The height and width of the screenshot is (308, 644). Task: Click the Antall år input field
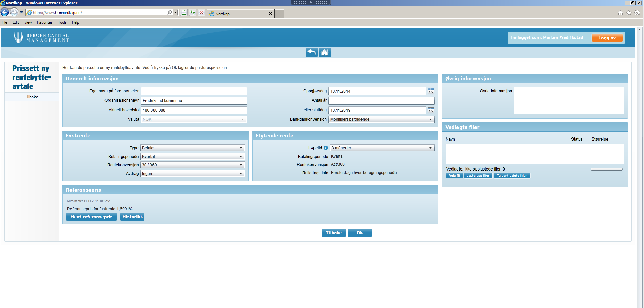pyautogui.click(x=382, y=101)
